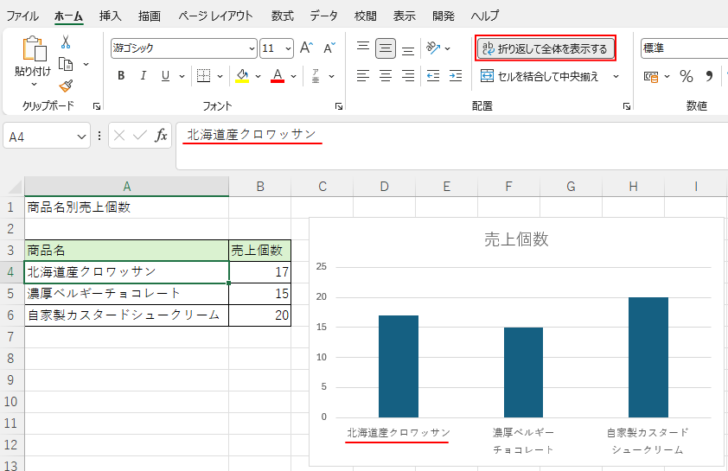Click in the formula bar text
Screen dimensions: 728x471
251,135
